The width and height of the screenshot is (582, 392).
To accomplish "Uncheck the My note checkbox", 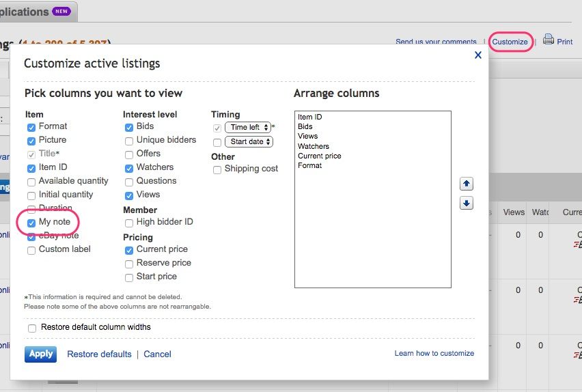I will coord(31,223).
